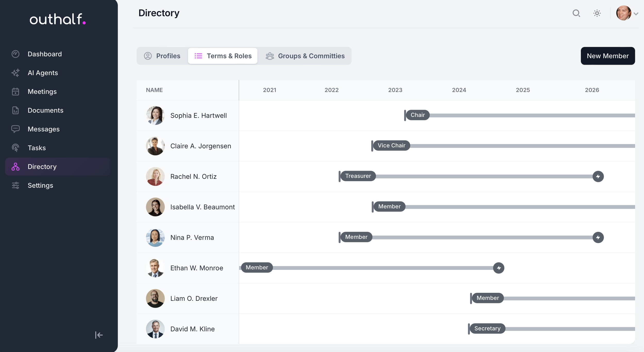Click Ethan W. Monroe term-end lightning marker
The width and height of the screenshot is (644, 352).
[498, 268]
